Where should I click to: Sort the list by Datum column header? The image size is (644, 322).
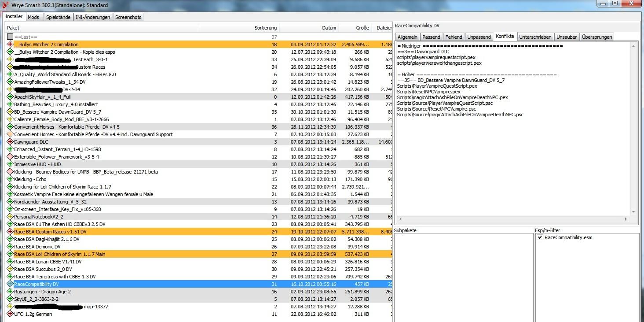(x=329, y=28)
